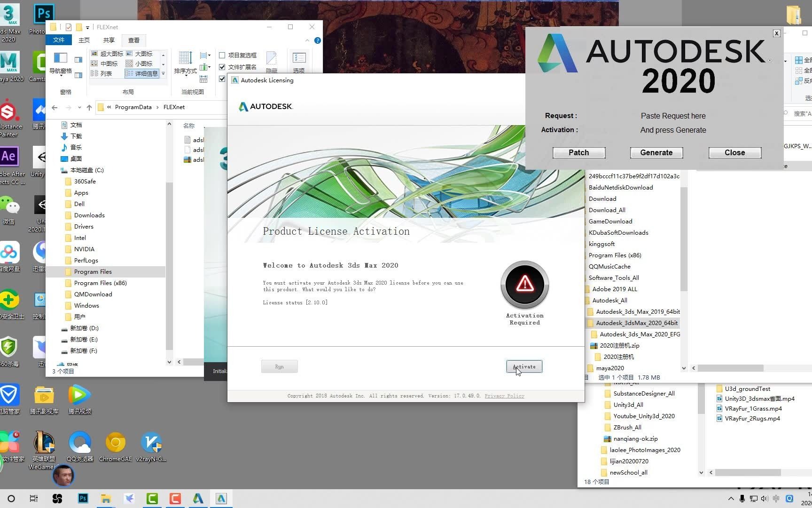
Task: Open the 文件 tab in the FLEXnet window
Action: pyautogui.click(x=58, y=40)
